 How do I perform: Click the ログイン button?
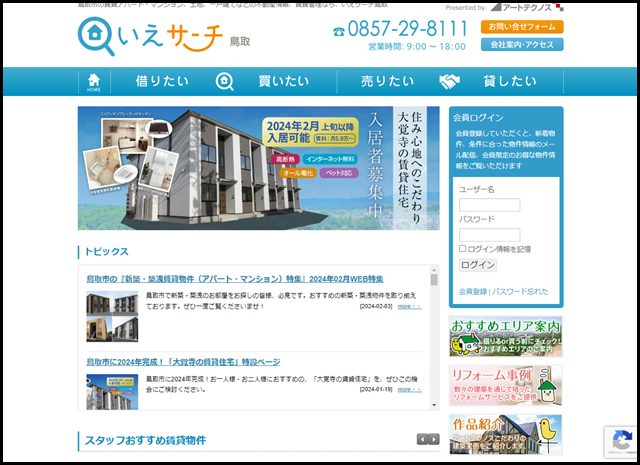(x=478, y=265)
